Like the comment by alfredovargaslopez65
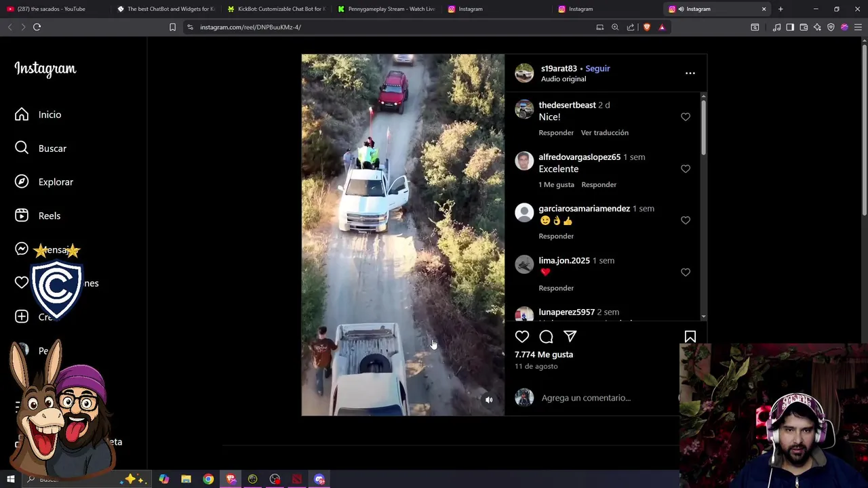The width and height of the screenshot is (868, 488). point(686,169)
